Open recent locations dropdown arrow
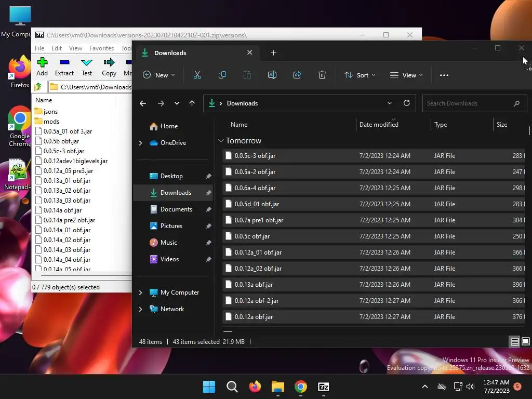Image resolution: width=532 pixels, height=399 pixels. tap(177, 103)
